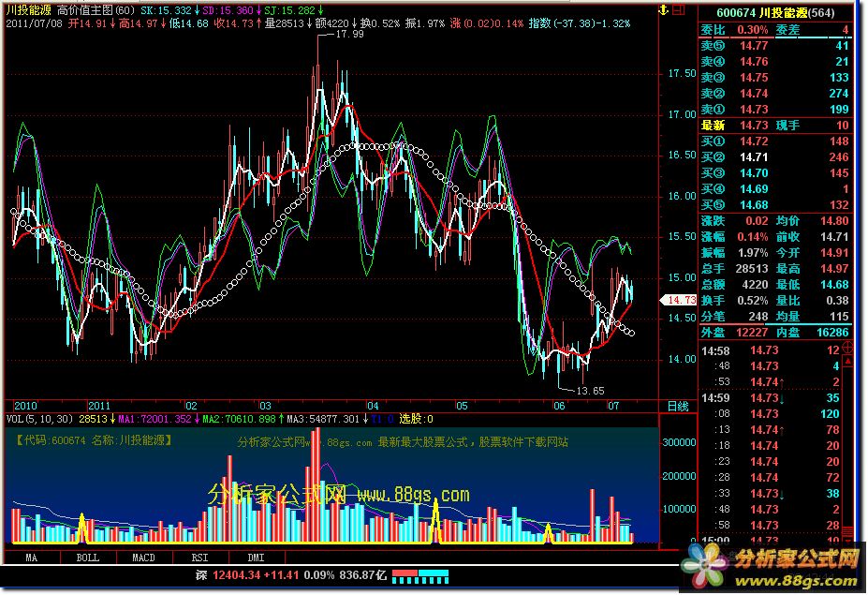The width and height of the screenshot is (868, 595).
Task: Select the 14:59 tick row with 35
Action: [771, 398]
